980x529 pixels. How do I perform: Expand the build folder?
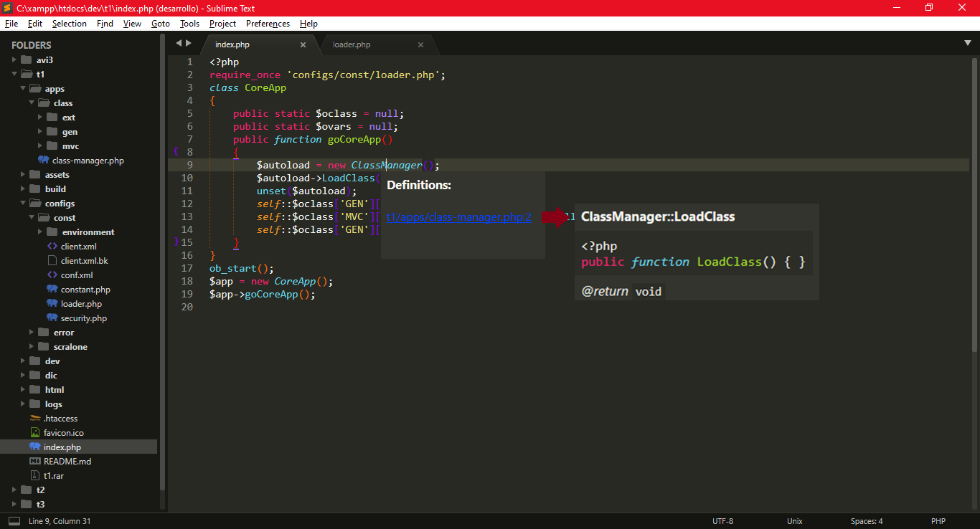pyautogui.click(x=23, y=189)
